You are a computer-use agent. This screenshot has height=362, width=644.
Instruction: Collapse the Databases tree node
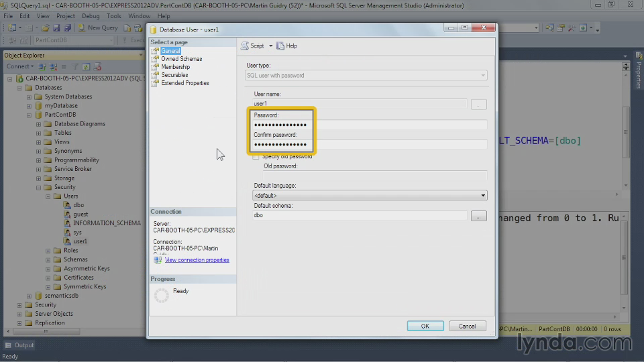tap(19, 88)
